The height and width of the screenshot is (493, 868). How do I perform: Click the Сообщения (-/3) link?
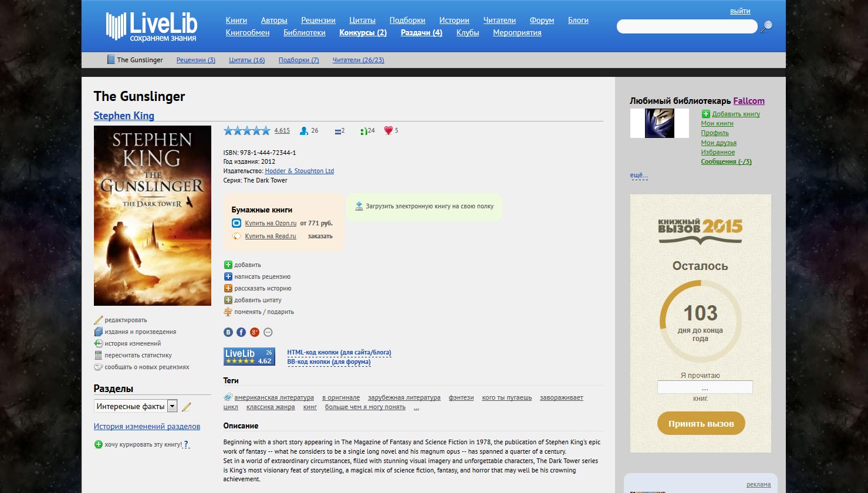pos(727,161)
